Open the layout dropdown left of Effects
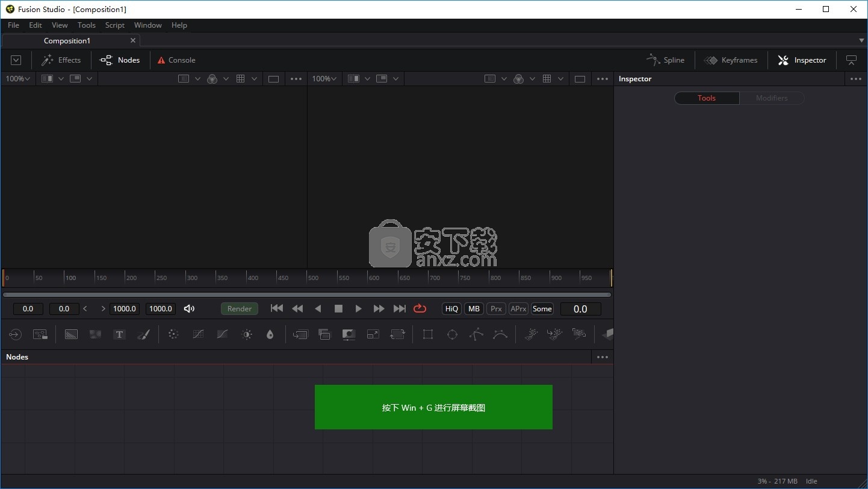Viewport: 868px width, 489px height. click(x=16, y=60)
